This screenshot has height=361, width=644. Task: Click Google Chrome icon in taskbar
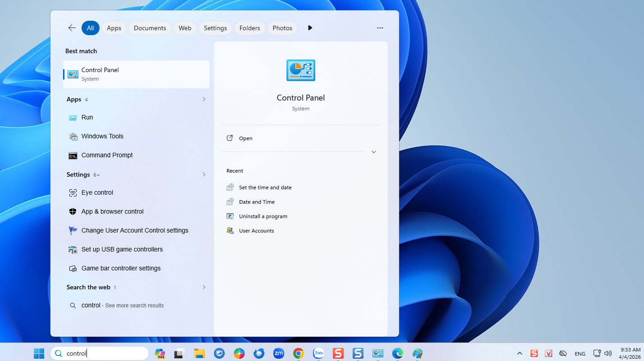[298, 353]
